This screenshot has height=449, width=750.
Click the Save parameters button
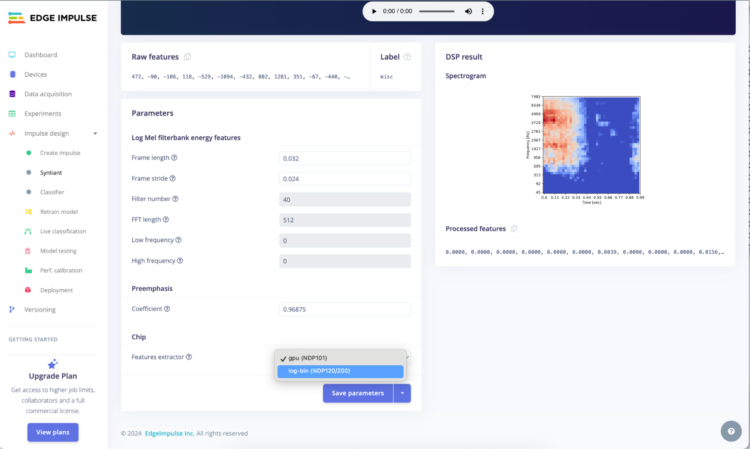(357, 393)
